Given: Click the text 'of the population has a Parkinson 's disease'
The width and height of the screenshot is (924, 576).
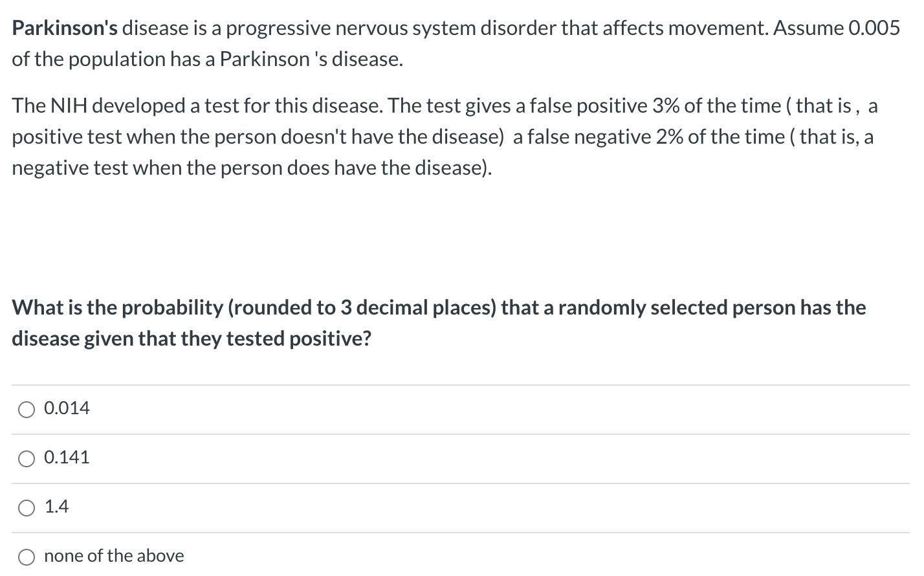Looking at the screenshot, I should 207,59.
